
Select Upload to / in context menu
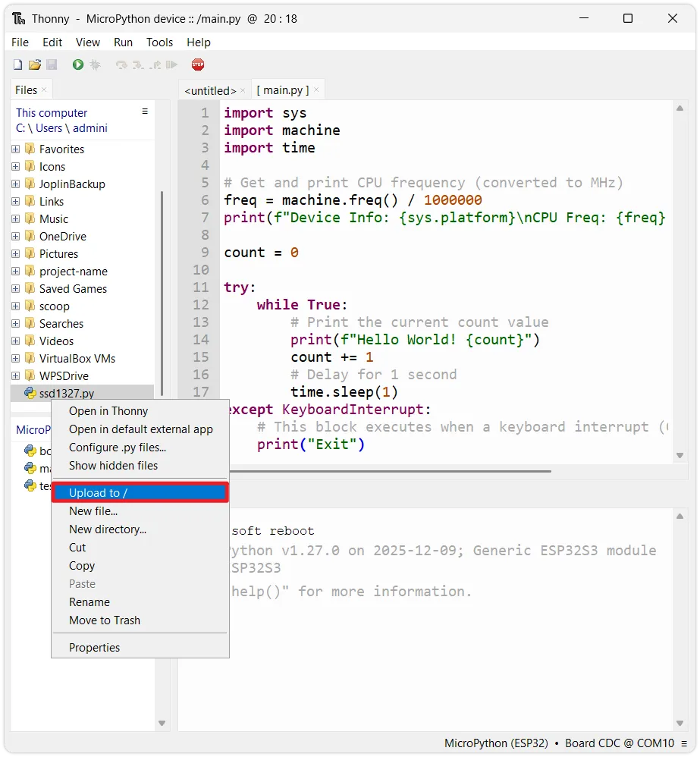point(140,493)
